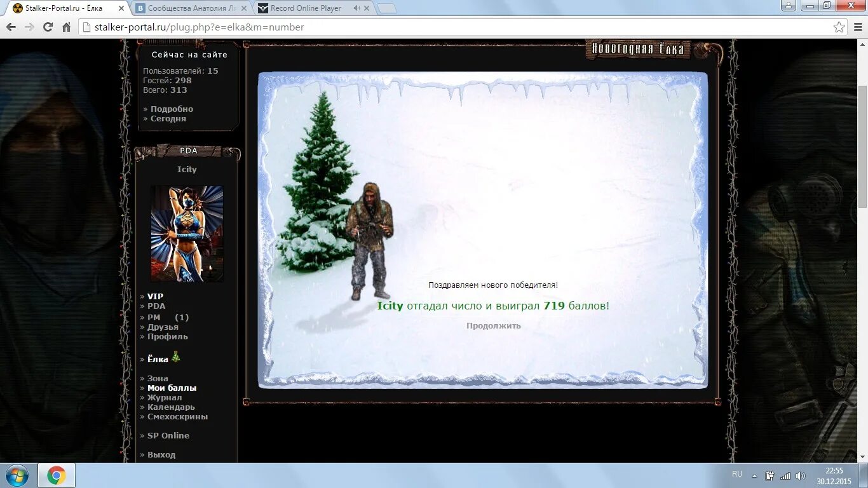The image size is (868, 488).
Task: Bookmark this page with the star icon
Action: tap(839, 27)
